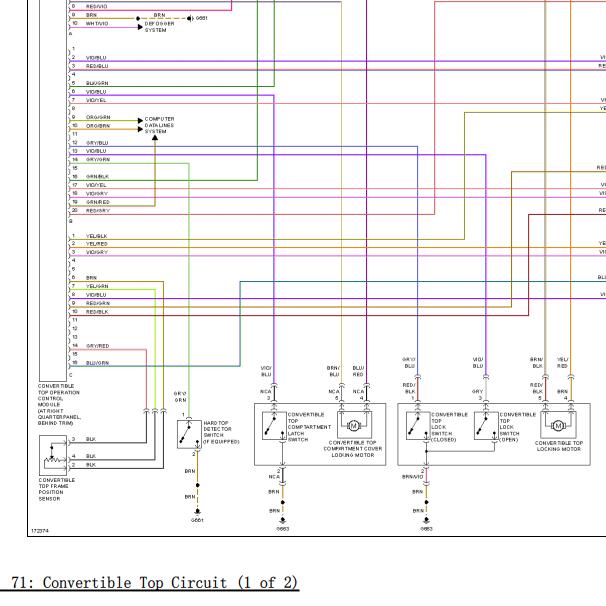
Task: Click the Compartment Cover Locking Motor label
Action: [352, 449]
